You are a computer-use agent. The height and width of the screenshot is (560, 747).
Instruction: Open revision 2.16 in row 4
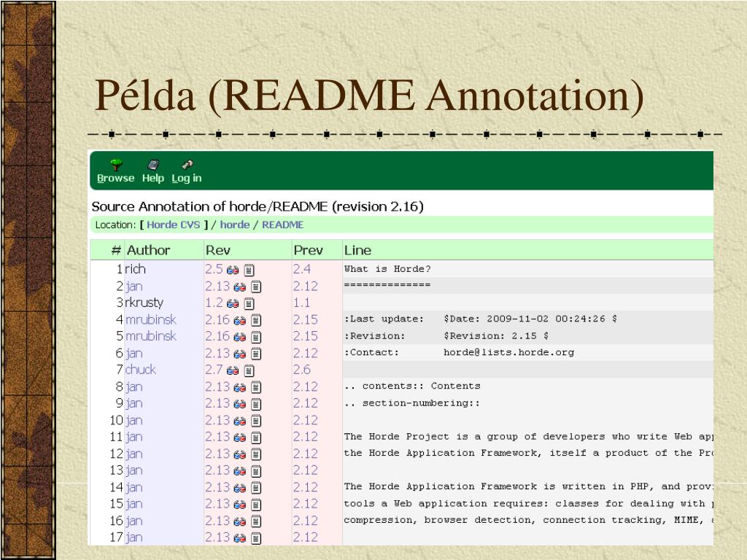tap(217, 319)
